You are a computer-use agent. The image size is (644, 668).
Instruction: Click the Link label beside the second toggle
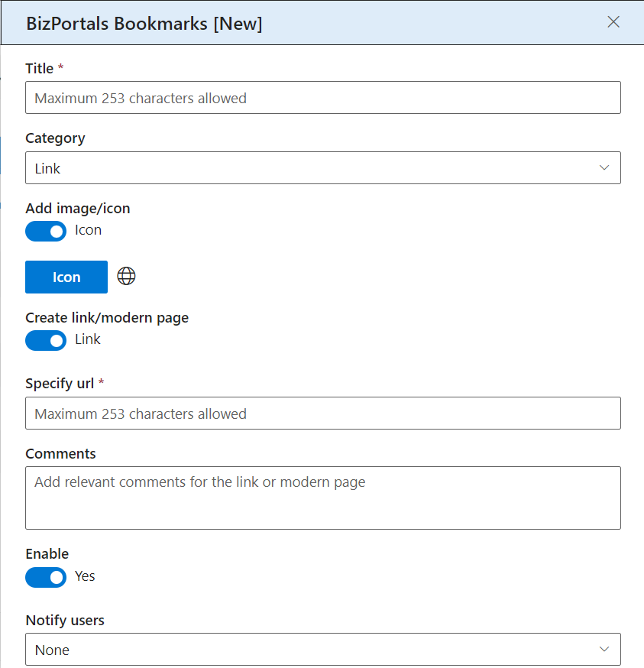pyautogui.click(x=88, y=339)
